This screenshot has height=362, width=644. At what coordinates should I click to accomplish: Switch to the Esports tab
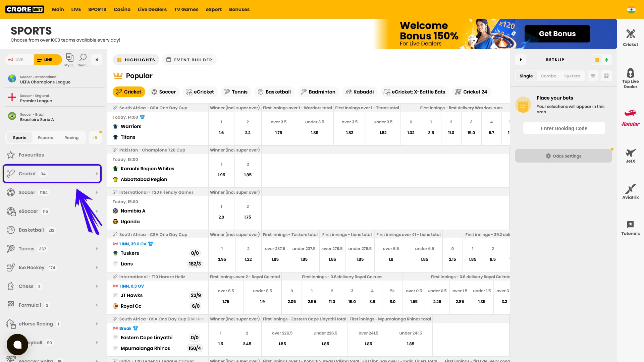tap(45, 137)
